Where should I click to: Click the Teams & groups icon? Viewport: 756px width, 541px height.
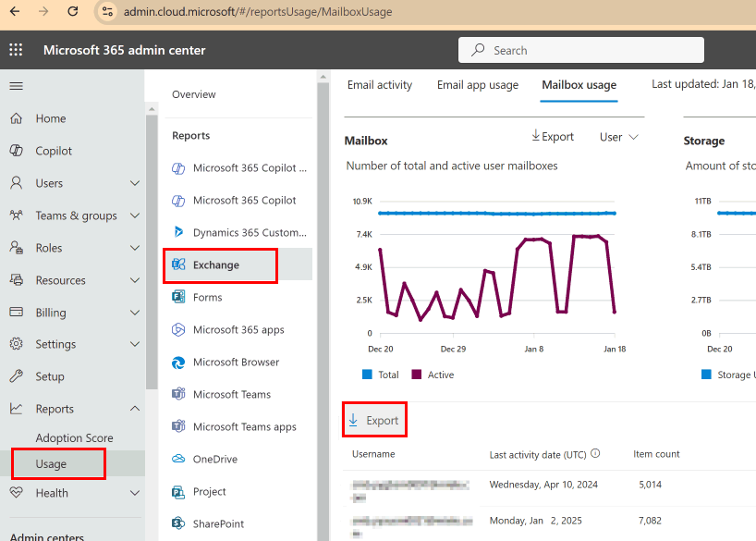tap(17, 215)
